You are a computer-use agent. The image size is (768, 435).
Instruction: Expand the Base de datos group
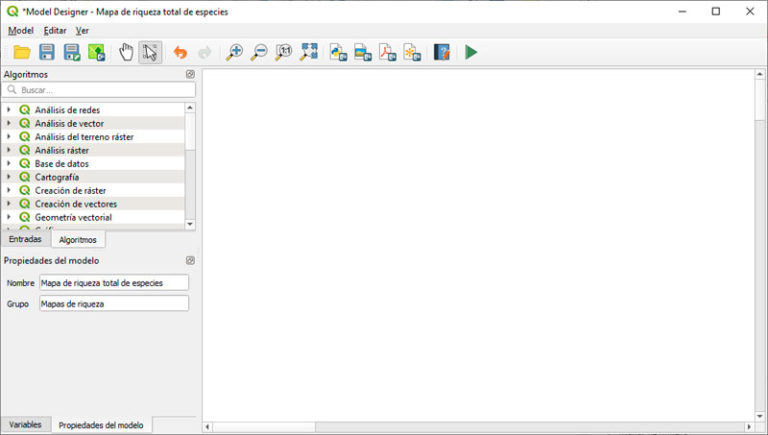click(9, 163)
